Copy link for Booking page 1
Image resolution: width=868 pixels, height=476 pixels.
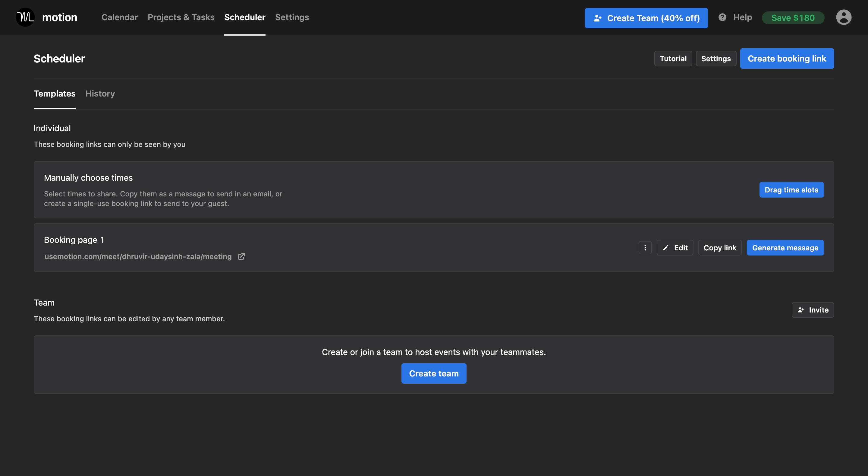click(x=720, y=248)
